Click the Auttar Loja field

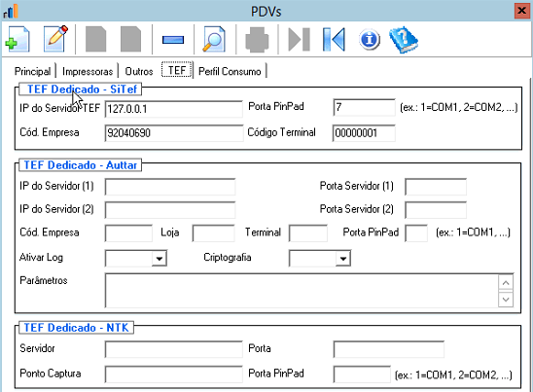point(213,232)
